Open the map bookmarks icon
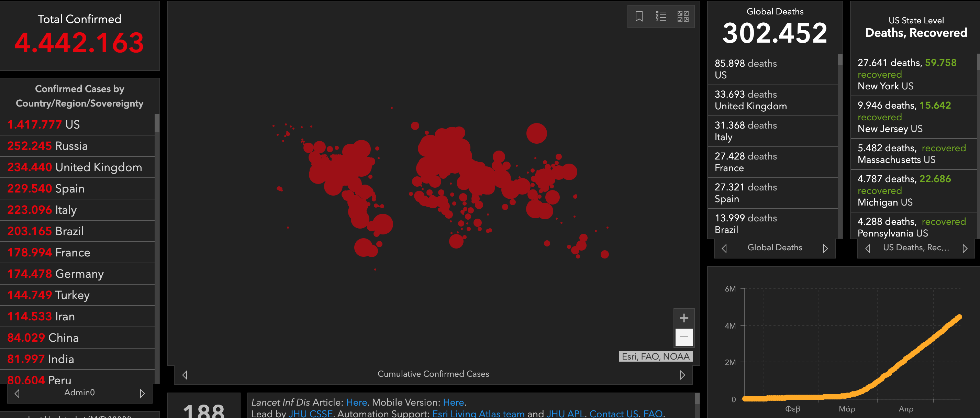Viewport: 980px width, 418px height. click(639, 16)
